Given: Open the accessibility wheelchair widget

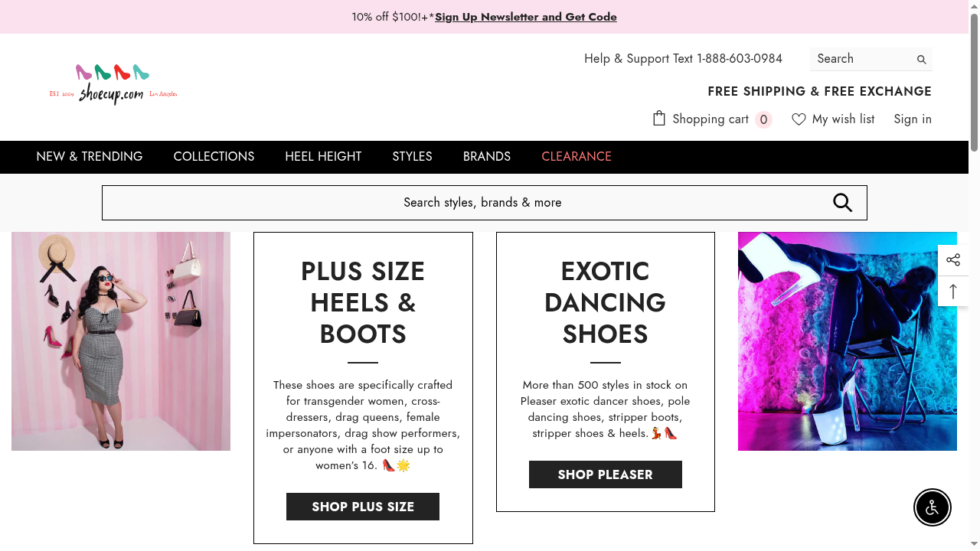Looking at the screenshot, I should click(933, 507).
